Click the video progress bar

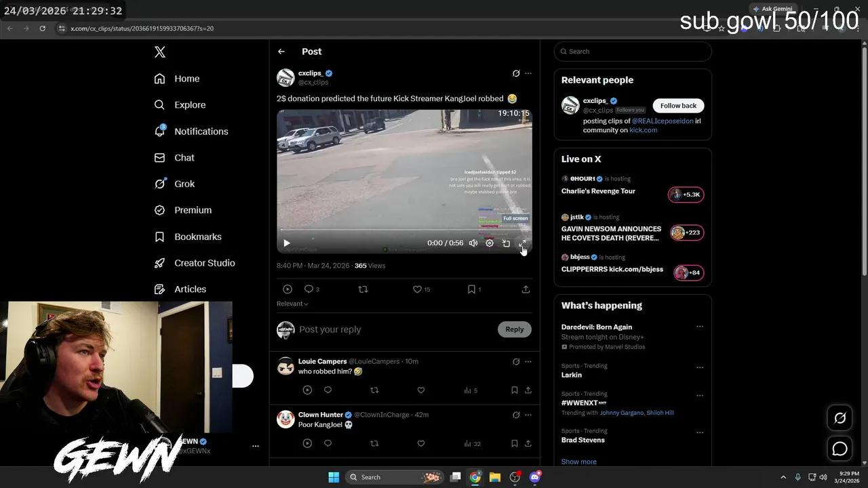[404, 230]
